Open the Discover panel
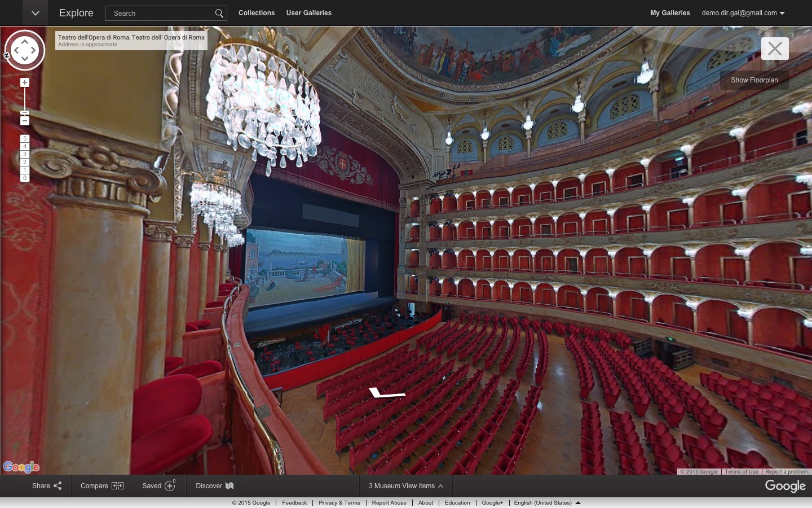812x508 pixels. (x=214, y=486)
